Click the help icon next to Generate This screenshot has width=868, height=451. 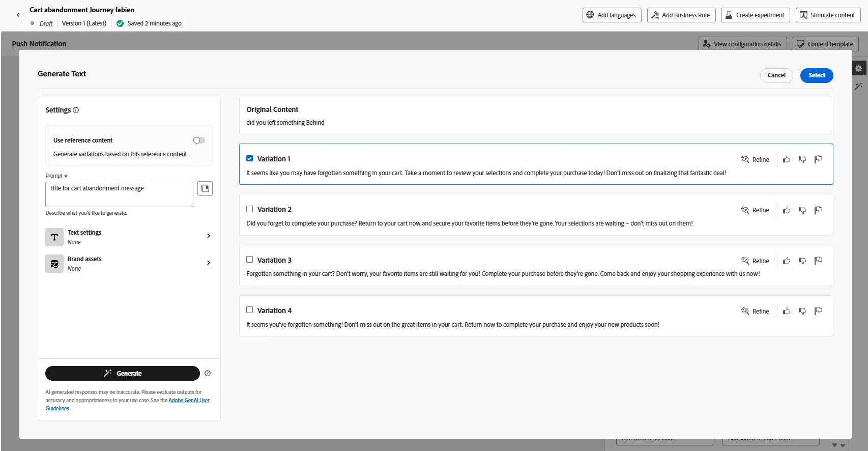tap(208, 374)
